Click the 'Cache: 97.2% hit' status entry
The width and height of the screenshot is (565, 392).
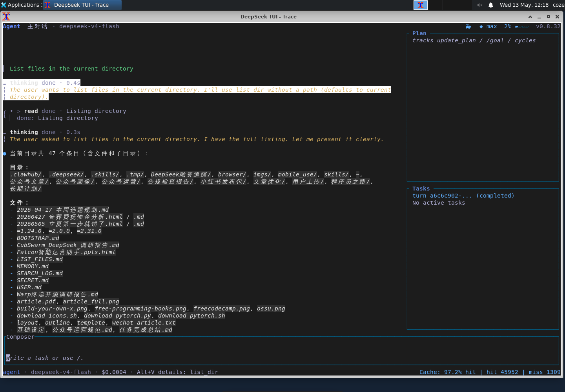point(447,372)
